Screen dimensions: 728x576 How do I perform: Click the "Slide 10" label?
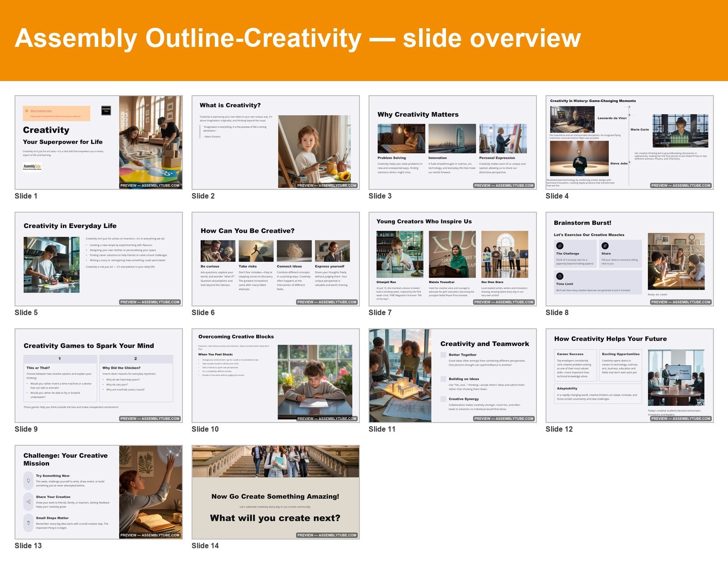[x=205, y=429]
